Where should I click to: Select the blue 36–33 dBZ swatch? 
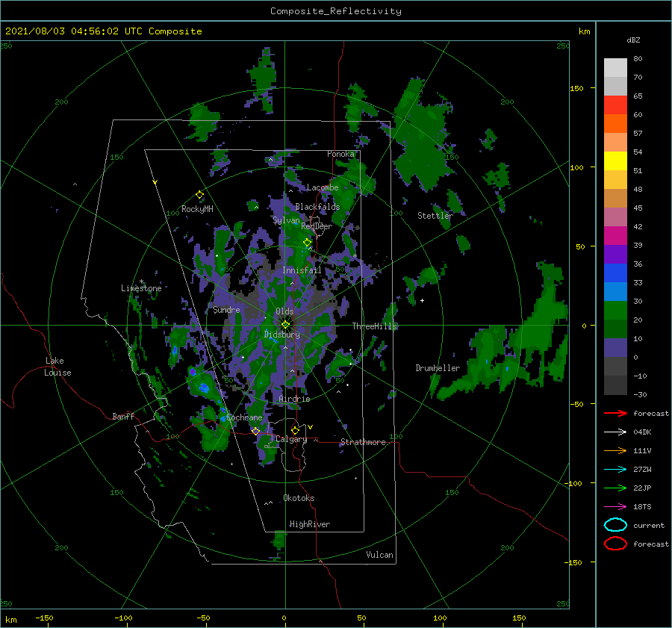click(615, 273)
